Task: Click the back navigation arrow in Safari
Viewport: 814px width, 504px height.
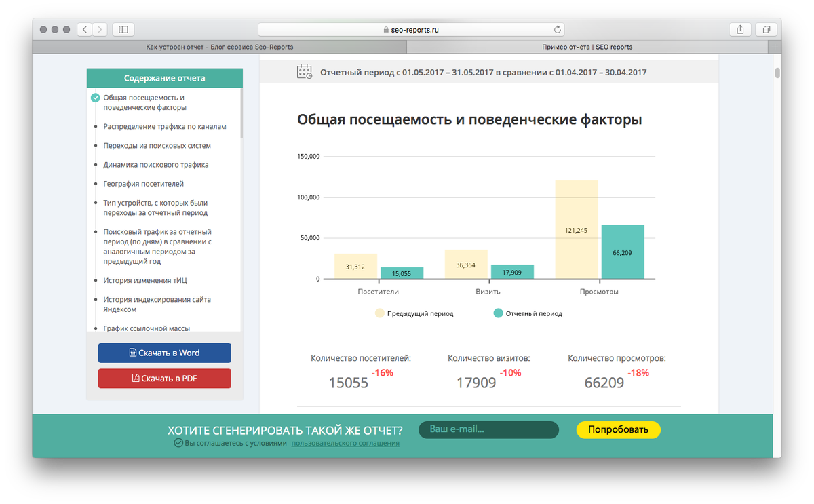Action: [x=84, y=29]
